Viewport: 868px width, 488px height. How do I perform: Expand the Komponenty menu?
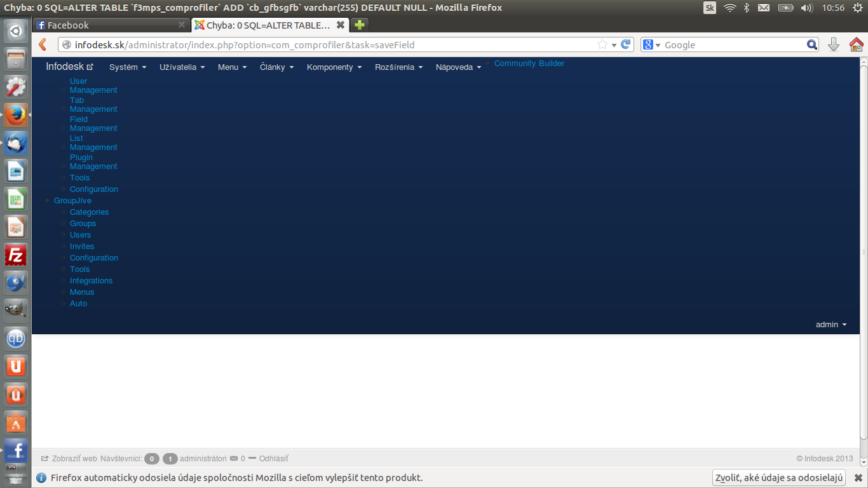tap(334, 67)
